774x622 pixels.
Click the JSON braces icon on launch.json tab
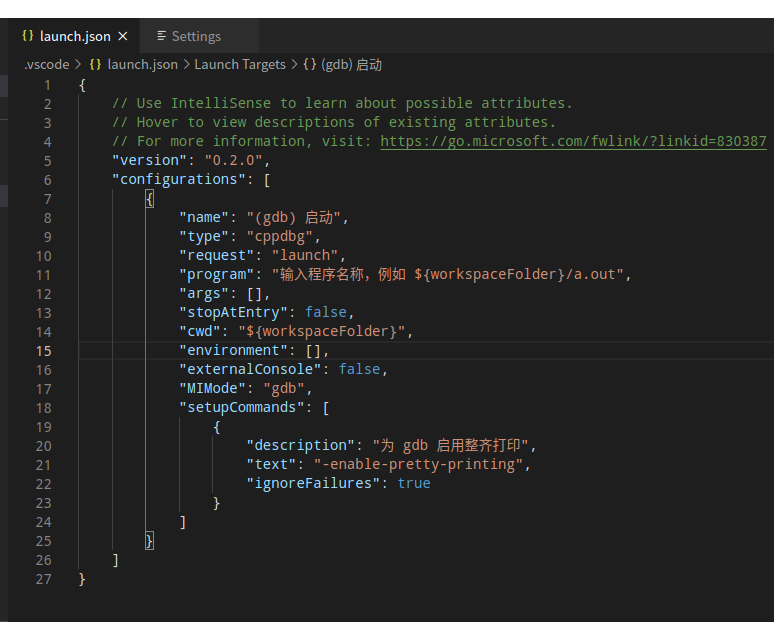(28, 36)
